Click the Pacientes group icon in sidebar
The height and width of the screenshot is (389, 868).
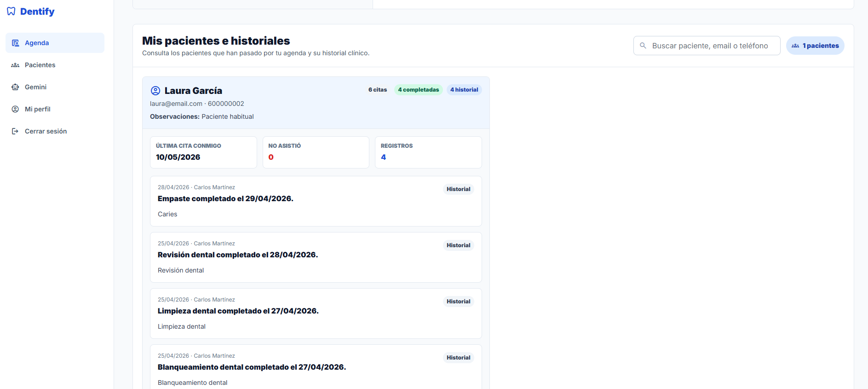point(15,65)
